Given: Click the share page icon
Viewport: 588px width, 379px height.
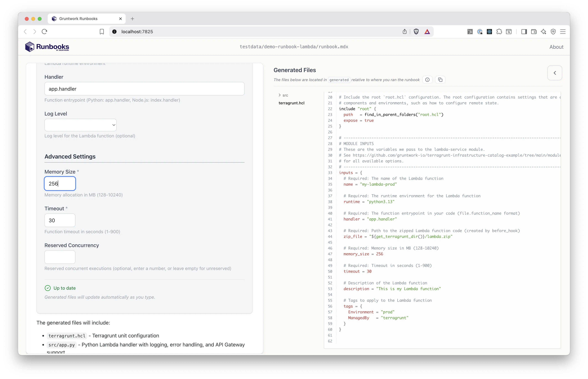Looking at the screenshot, I should point(405,31).
